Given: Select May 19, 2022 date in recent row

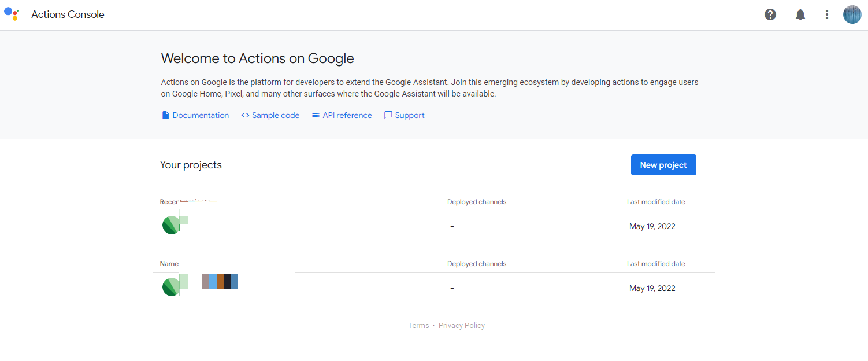Looking at the screenshot, I should [652, 226].
